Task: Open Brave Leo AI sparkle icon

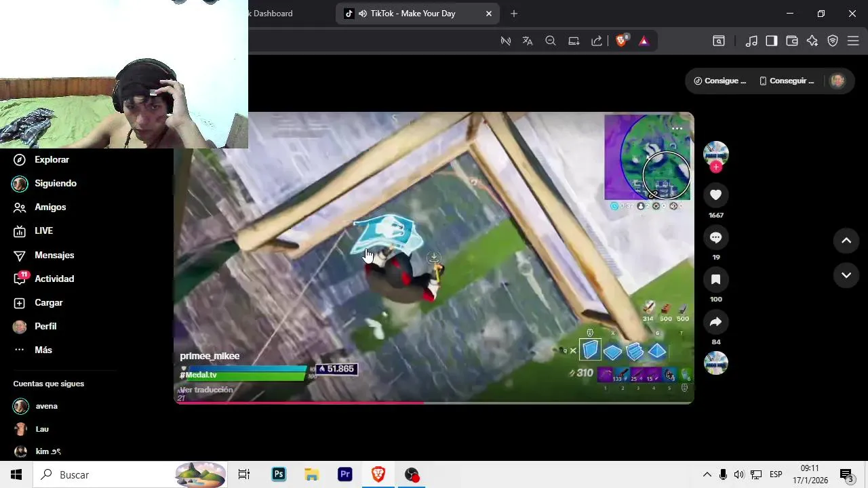Action: (x=812, y=41)
